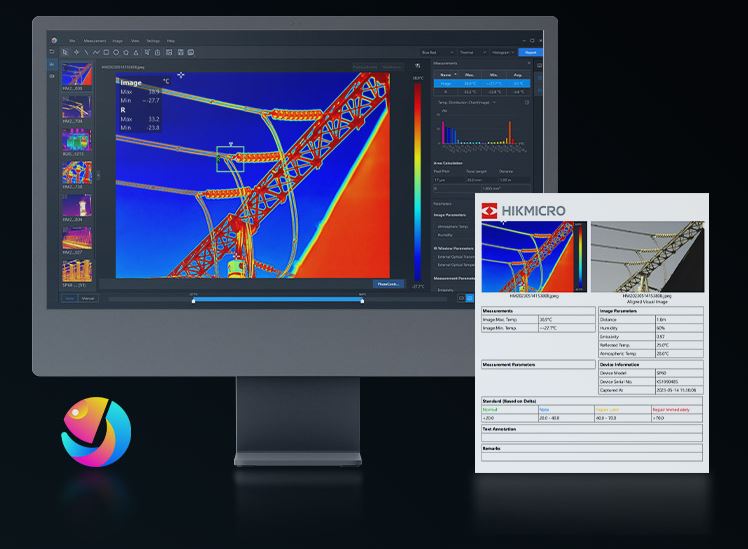
Task: Select the second thumbnail in image list
Action: pyautogui.click(x=77, y=107)
